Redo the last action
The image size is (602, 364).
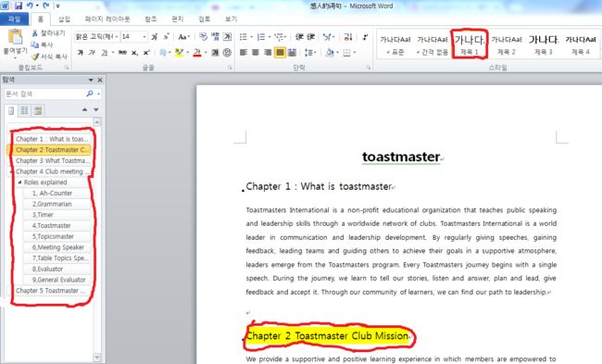45,6
